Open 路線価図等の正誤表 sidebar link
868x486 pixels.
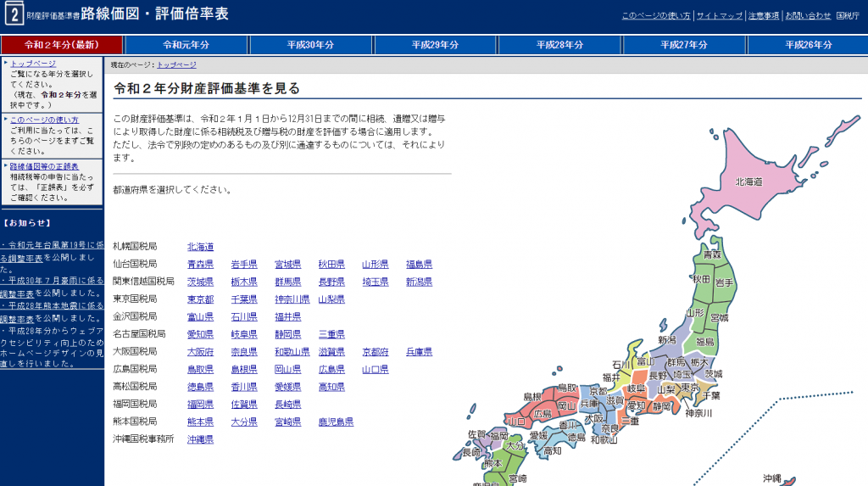click(x=44, y=166)
